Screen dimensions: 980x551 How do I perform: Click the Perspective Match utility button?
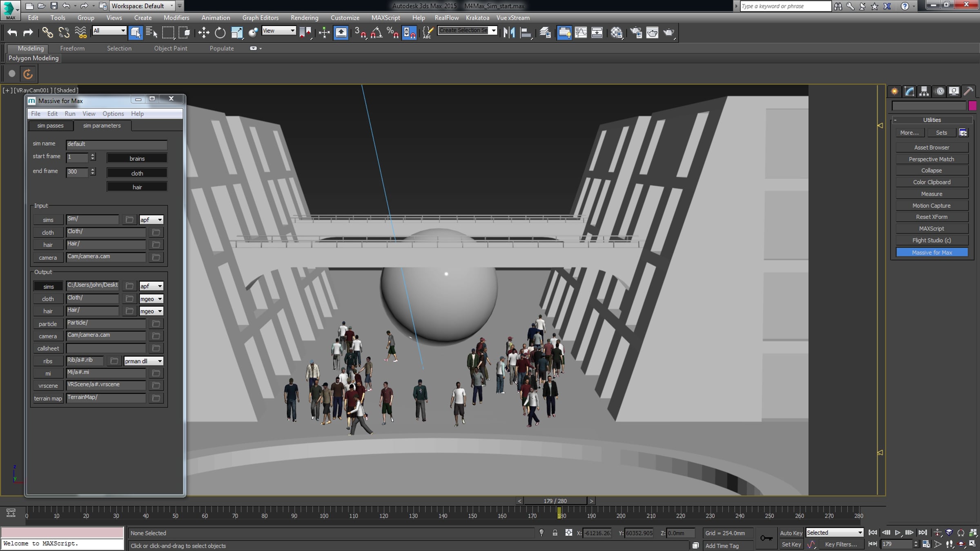(x=931, y=159)
